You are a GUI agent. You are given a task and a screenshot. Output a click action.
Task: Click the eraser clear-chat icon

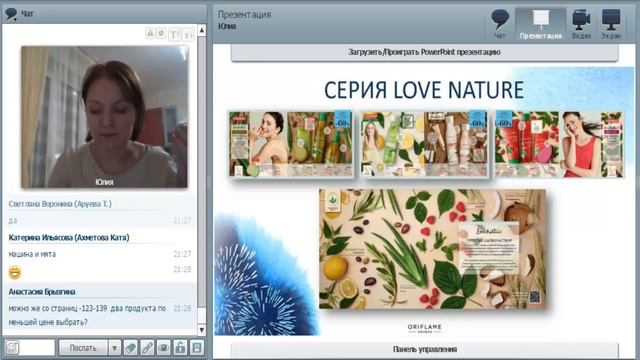131,348
